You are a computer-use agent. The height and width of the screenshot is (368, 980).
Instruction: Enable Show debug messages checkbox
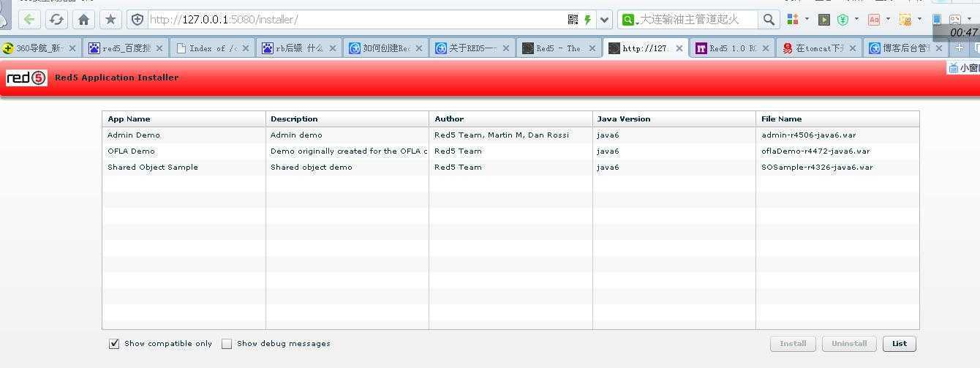click(x=227, y=344)
